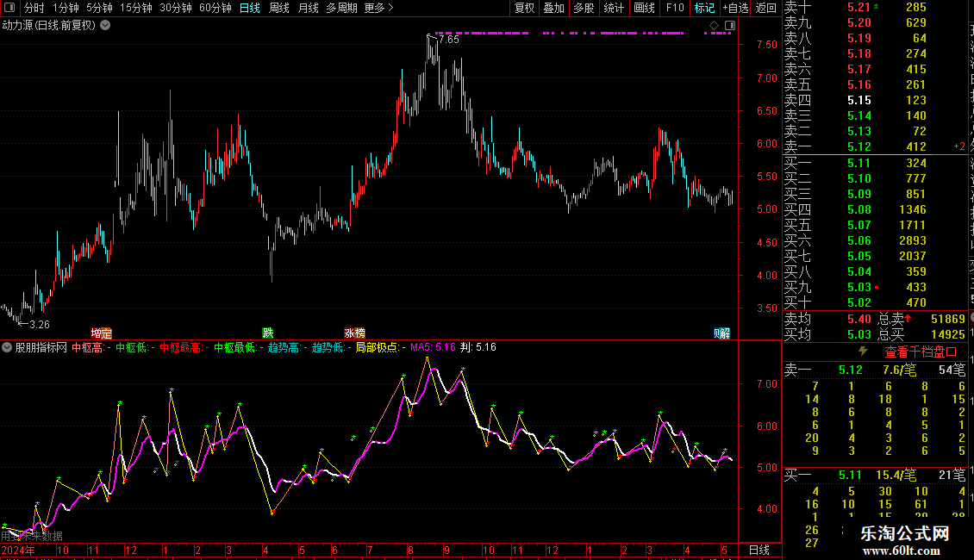This screenshot has width=974, height=560.
Task: Click the 3.26 low price label
Action: [39, 325]
